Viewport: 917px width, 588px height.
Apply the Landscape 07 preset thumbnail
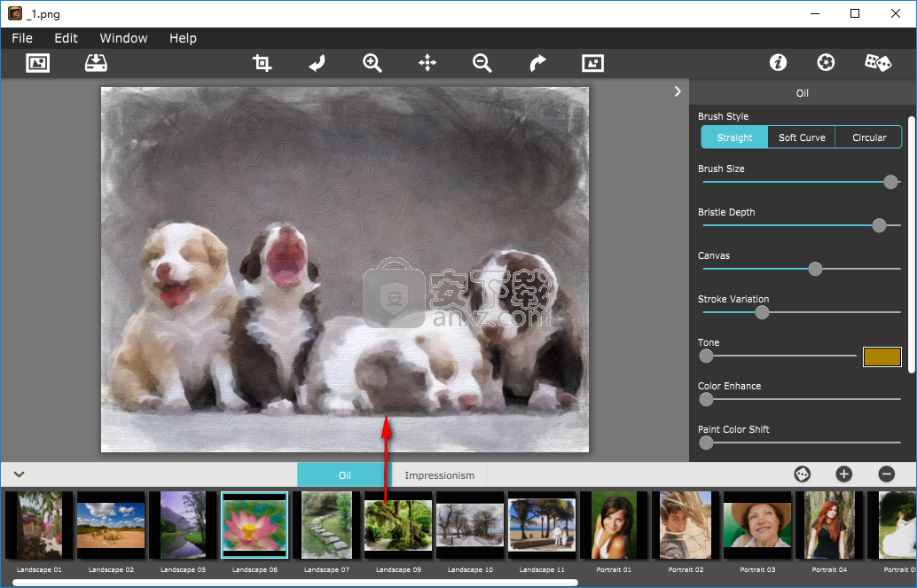coord(327,525)
